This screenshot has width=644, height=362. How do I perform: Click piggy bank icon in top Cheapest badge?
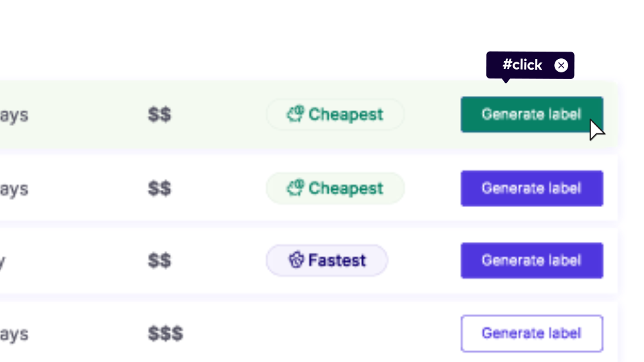coord(296,114)
